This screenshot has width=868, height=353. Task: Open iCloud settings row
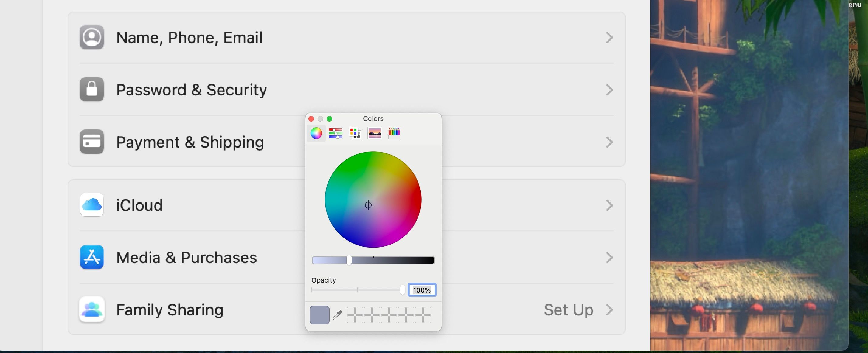(346, 205)
